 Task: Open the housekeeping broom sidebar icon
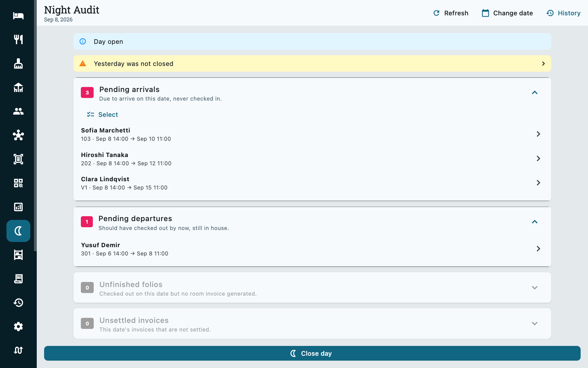tap(18, 63)
